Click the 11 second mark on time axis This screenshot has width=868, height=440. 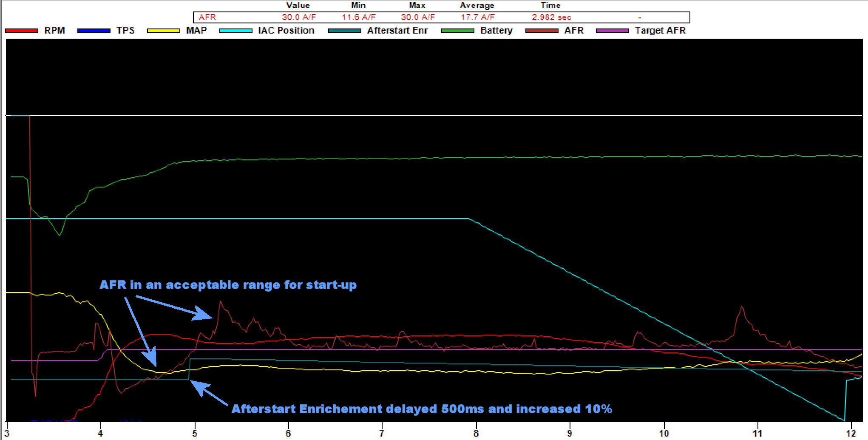tap(757, 433)
